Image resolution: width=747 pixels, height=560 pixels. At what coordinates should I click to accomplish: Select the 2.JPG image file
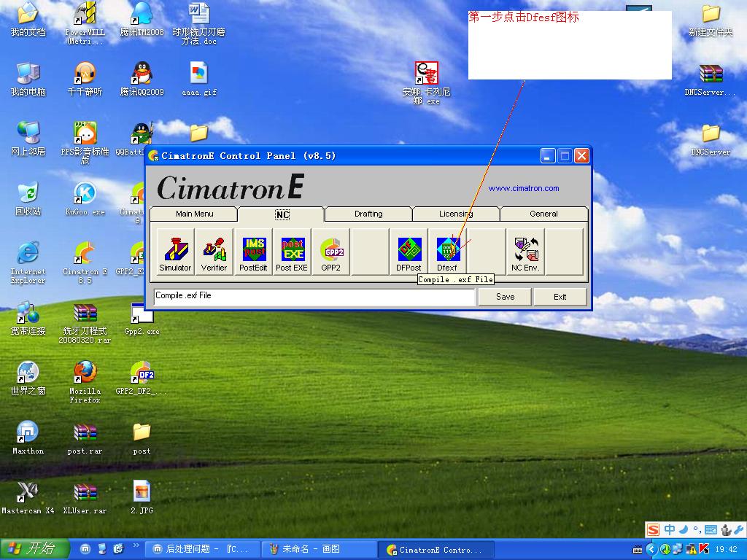tap(142, 497)
